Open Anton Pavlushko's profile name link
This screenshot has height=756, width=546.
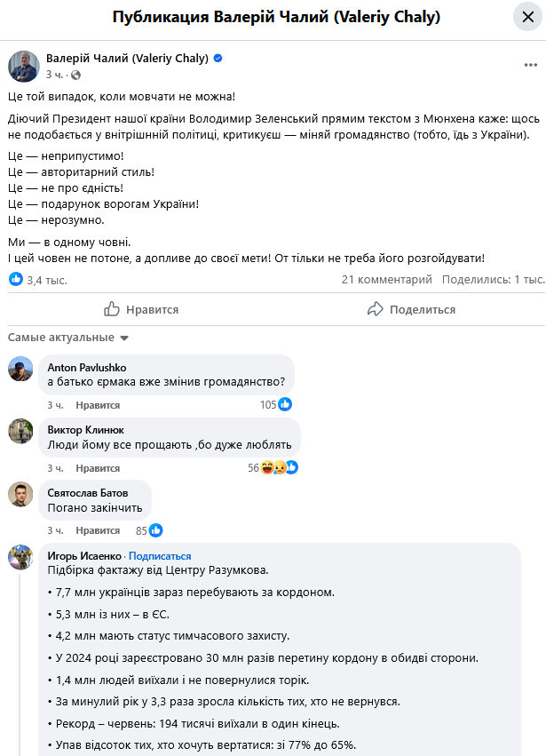point(87,367)
